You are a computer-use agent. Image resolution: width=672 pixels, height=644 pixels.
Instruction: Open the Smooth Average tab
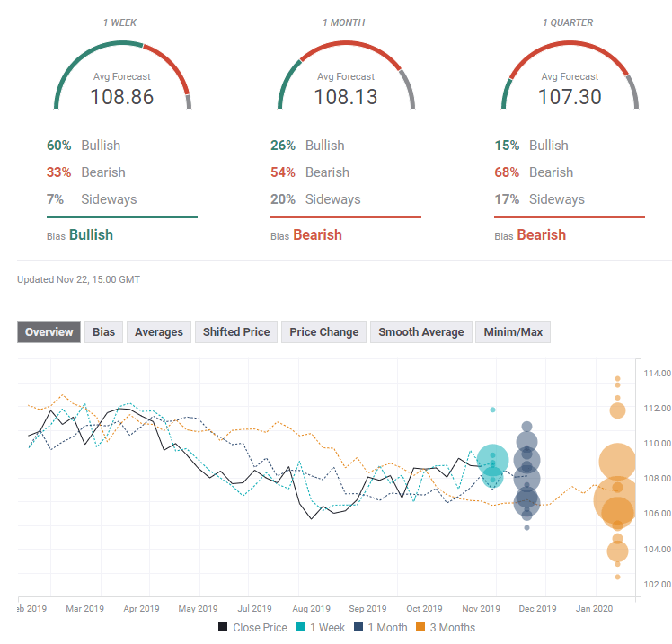coord(420,332)
